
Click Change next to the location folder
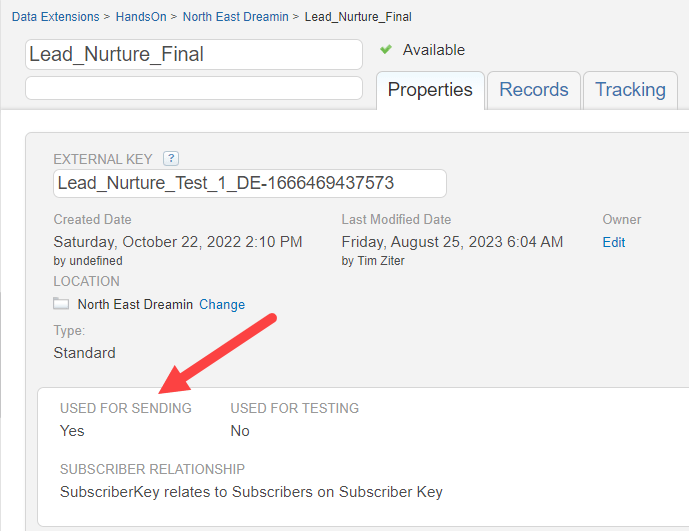point(222,304)
